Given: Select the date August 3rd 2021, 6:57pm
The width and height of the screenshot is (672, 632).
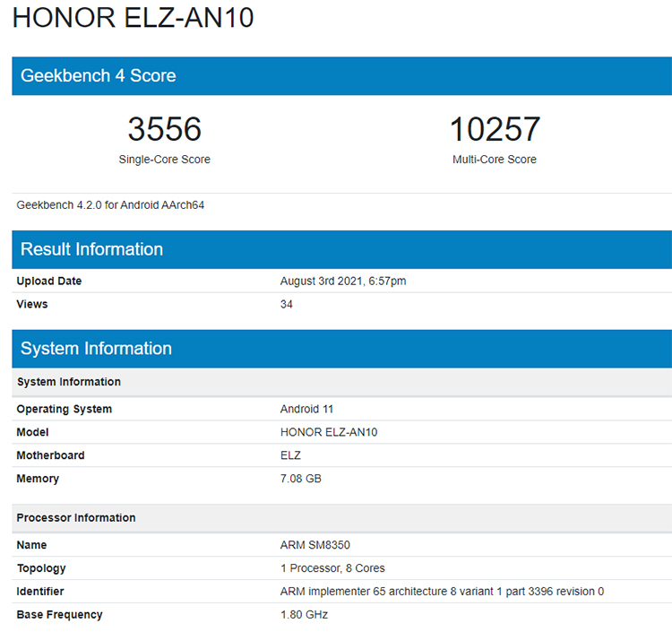Looking at the screenshot, I should click(x=343, y=281).
